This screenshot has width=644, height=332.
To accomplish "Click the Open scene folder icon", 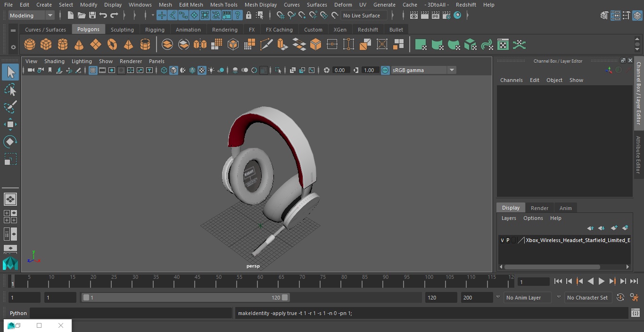I will (x=82, y=16).
